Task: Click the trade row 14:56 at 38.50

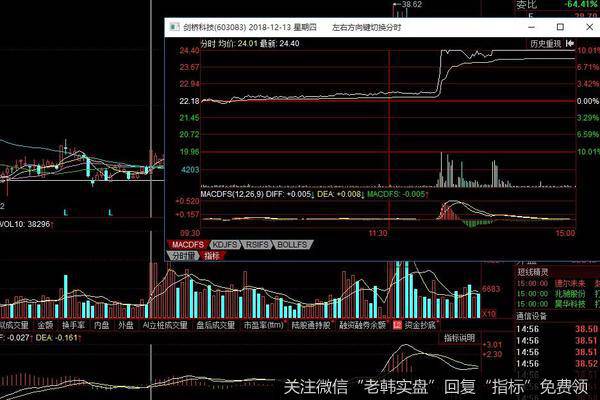Action: click(x=557, y=329)
